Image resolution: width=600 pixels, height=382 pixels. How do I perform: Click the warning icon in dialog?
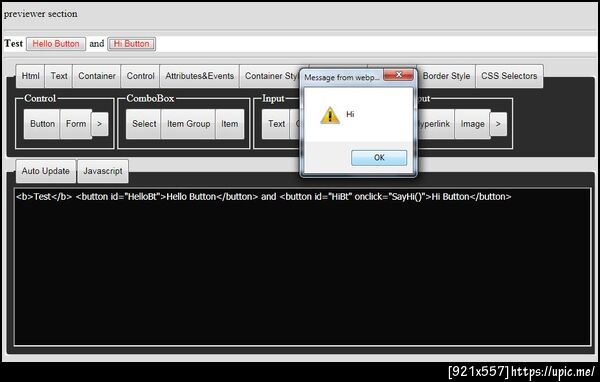point(330,115)
